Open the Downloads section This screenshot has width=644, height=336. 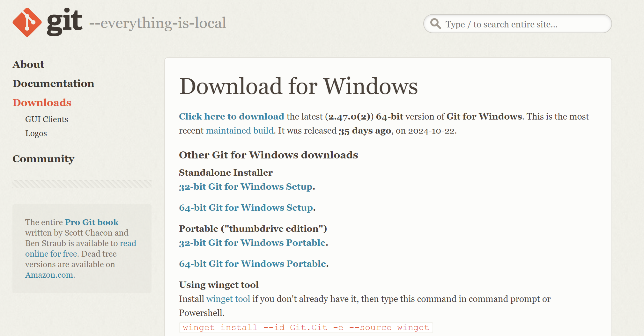42,103
